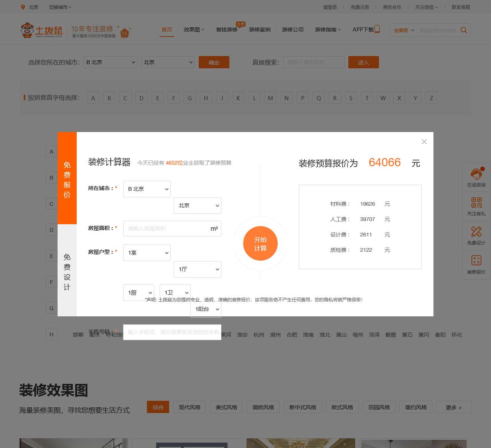Click the location pin icon beside 北京

pos(23,7)
